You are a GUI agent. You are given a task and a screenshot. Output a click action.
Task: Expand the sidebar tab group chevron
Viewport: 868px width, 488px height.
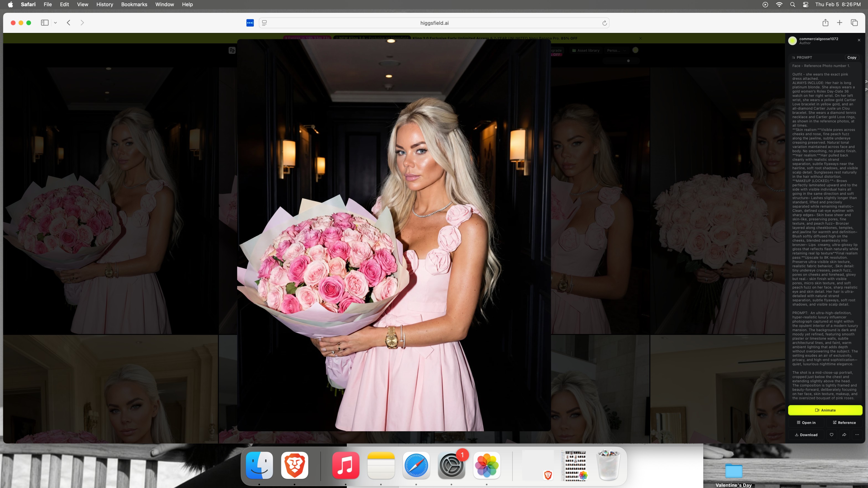(x=55, y=23)
